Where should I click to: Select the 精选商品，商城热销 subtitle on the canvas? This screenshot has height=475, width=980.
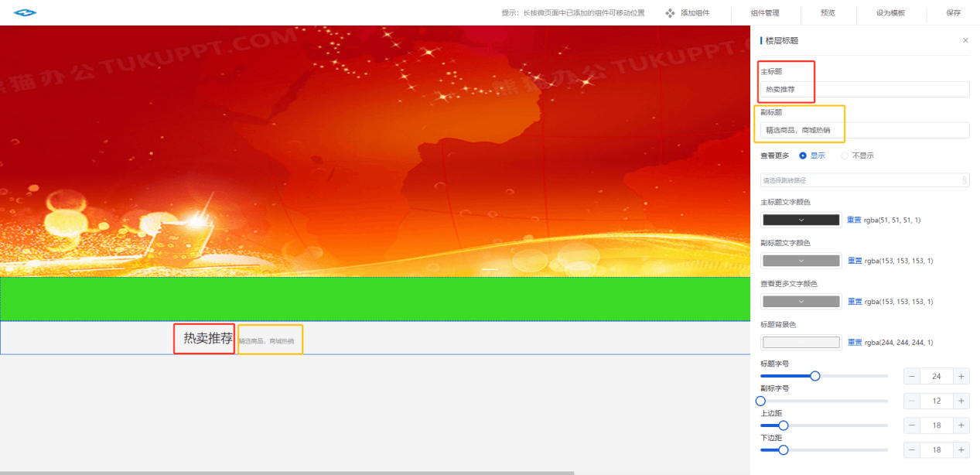pyautogui.click(x=267, y=341)
